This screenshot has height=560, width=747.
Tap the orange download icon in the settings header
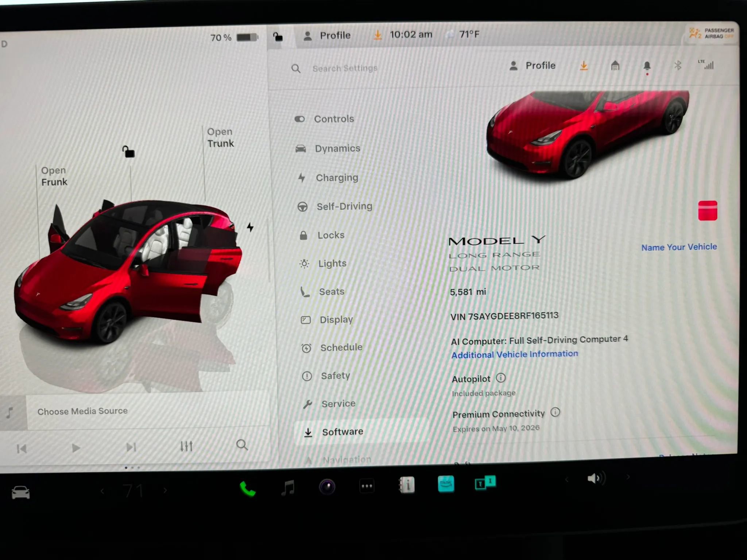[x=584, y=66]
